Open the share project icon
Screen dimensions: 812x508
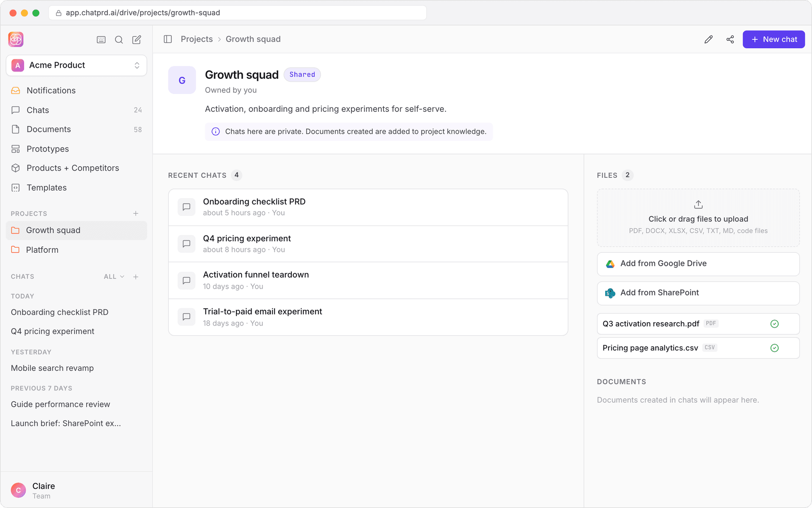[730, 39]
